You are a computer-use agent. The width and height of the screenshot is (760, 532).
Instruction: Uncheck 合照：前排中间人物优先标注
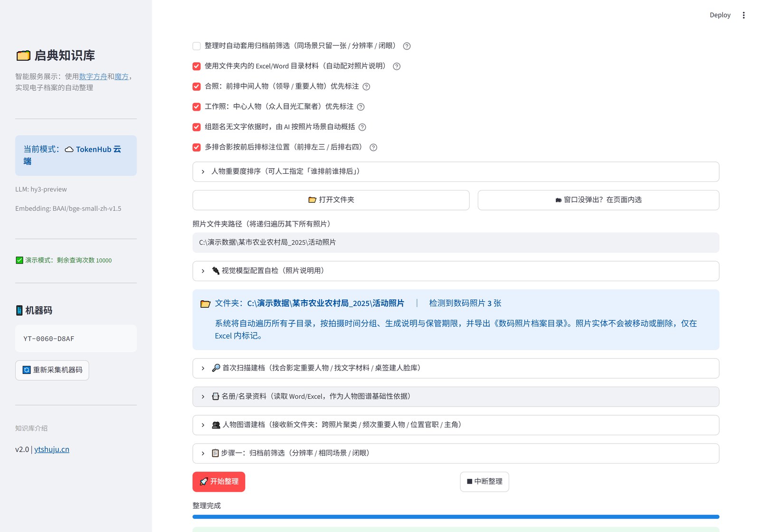pyautogui.click(x=197, y=86)
